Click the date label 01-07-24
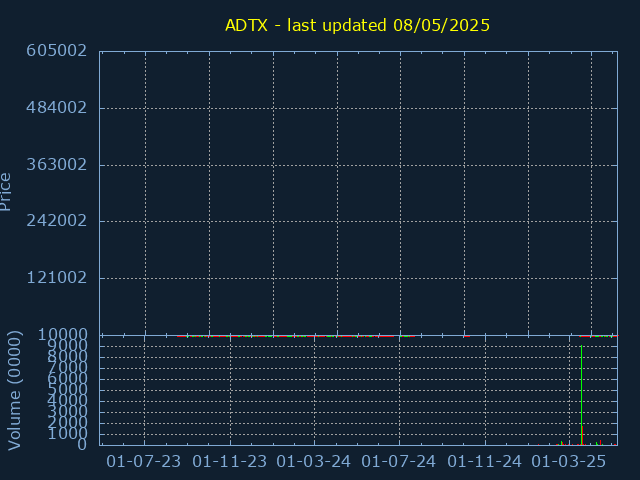640x480 pixels. tap(398, 462)
